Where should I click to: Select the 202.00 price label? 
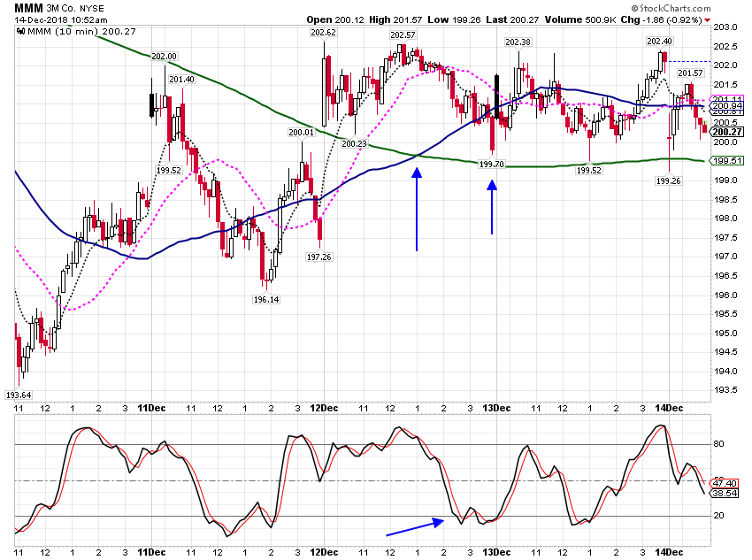coord(164,56)
